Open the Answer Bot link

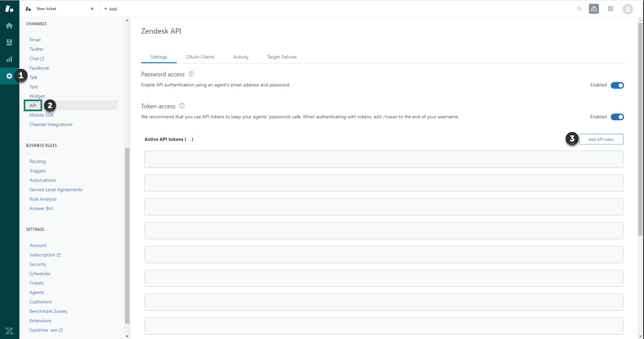click(x=41, y=209)
